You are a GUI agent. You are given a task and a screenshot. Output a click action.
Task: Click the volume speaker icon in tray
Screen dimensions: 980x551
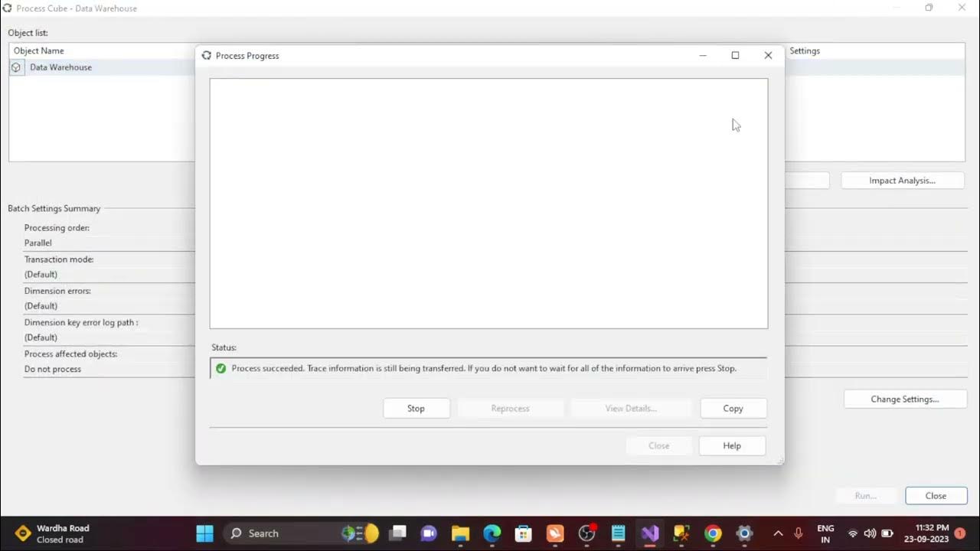870,533
